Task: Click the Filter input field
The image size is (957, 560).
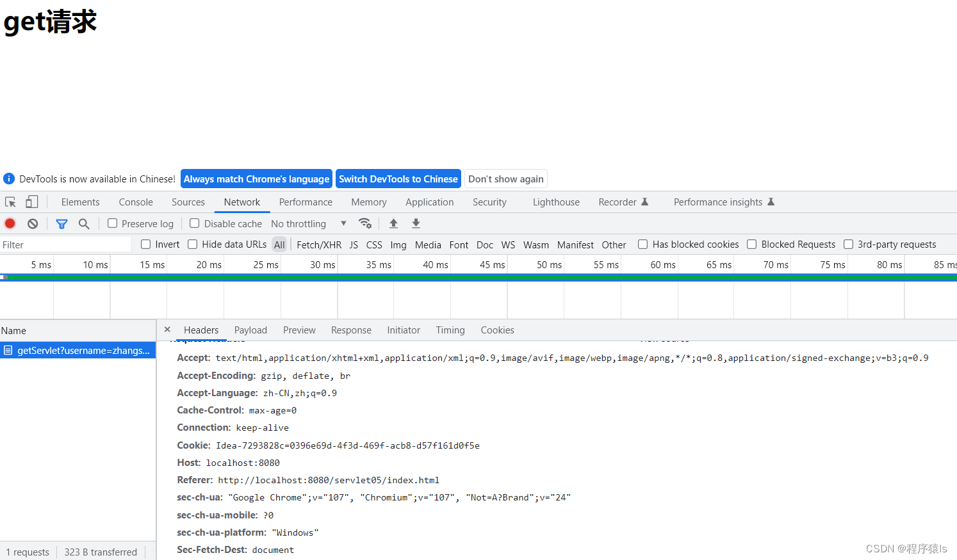Action: click(64, 244)
